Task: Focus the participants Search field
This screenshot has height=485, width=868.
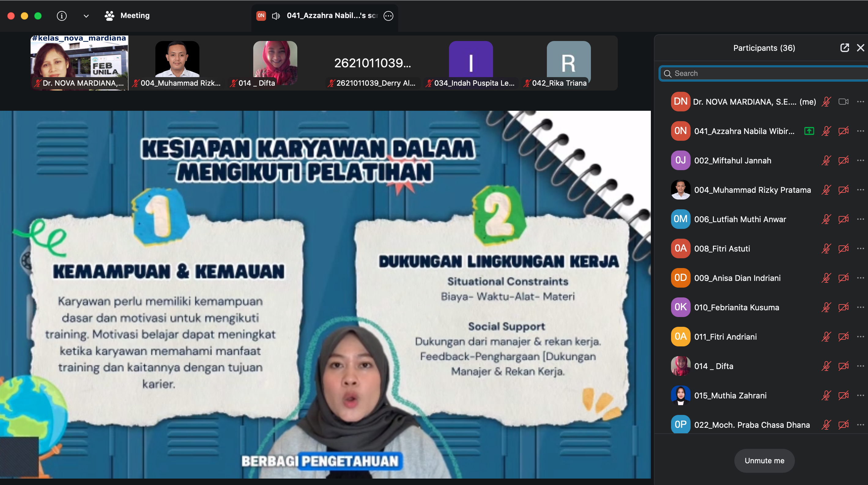Action: pos(763,73)
